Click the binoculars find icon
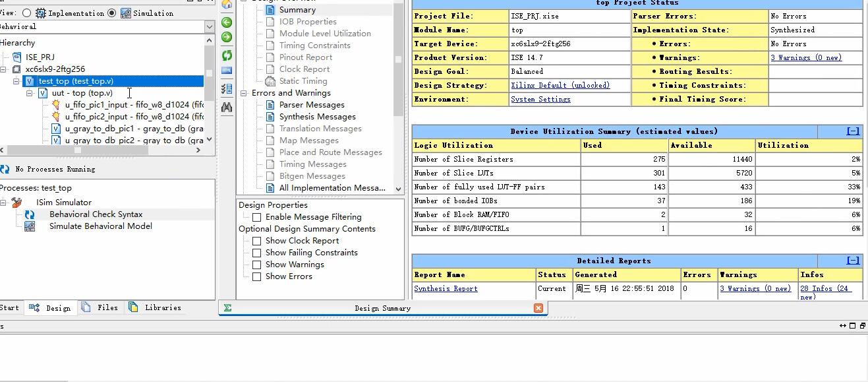Viewport: 868px width, 382px height. click(227, 107)
